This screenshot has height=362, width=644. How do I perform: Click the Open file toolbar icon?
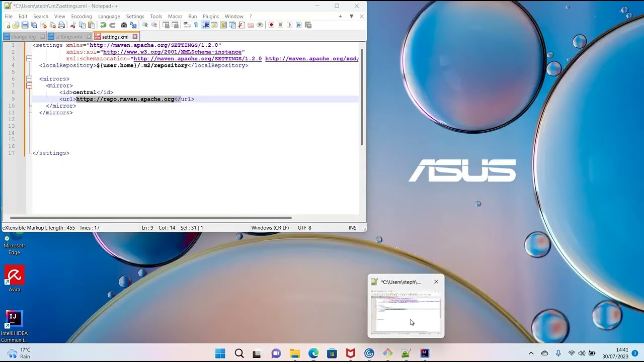coord(16,25)
